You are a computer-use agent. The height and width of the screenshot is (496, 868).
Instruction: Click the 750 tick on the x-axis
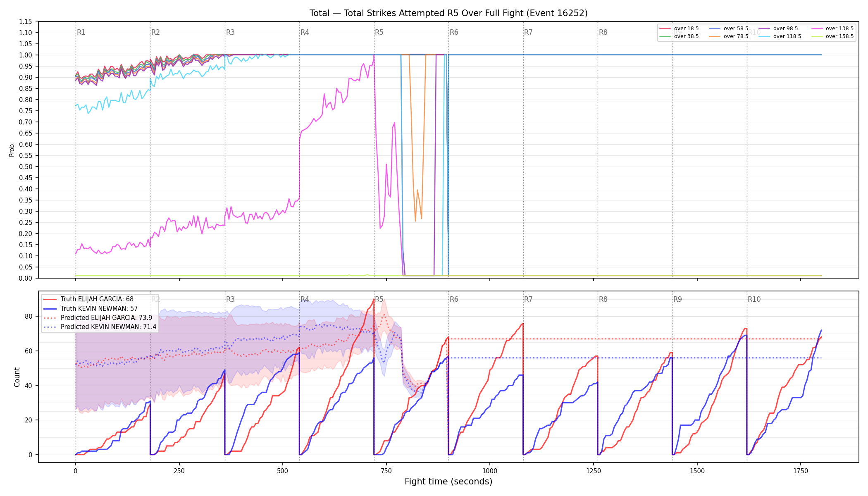click(386, 471)
